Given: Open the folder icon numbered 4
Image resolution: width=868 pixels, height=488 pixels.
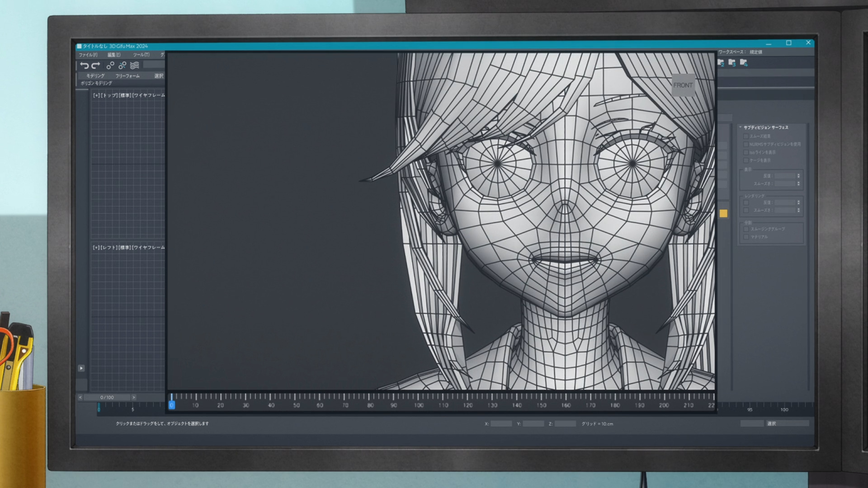Looking at the screenshot, I should [744, 63].
